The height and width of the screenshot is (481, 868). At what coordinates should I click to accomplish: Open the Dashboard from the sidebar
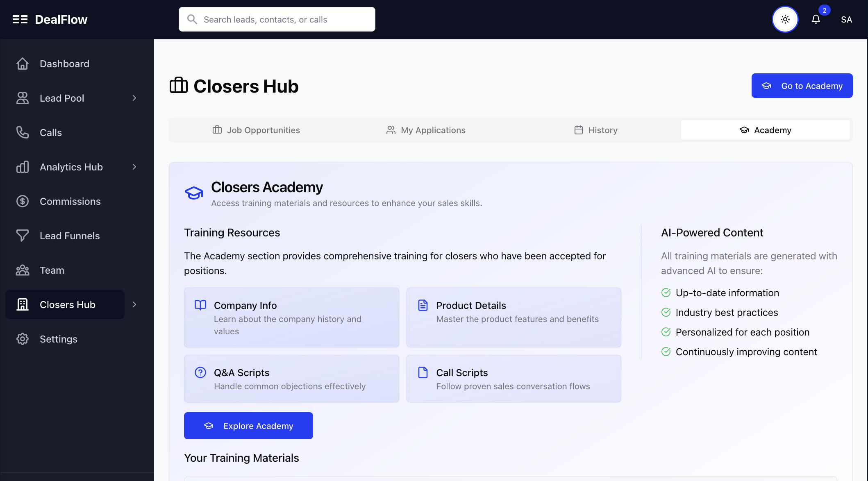[64, 64]
